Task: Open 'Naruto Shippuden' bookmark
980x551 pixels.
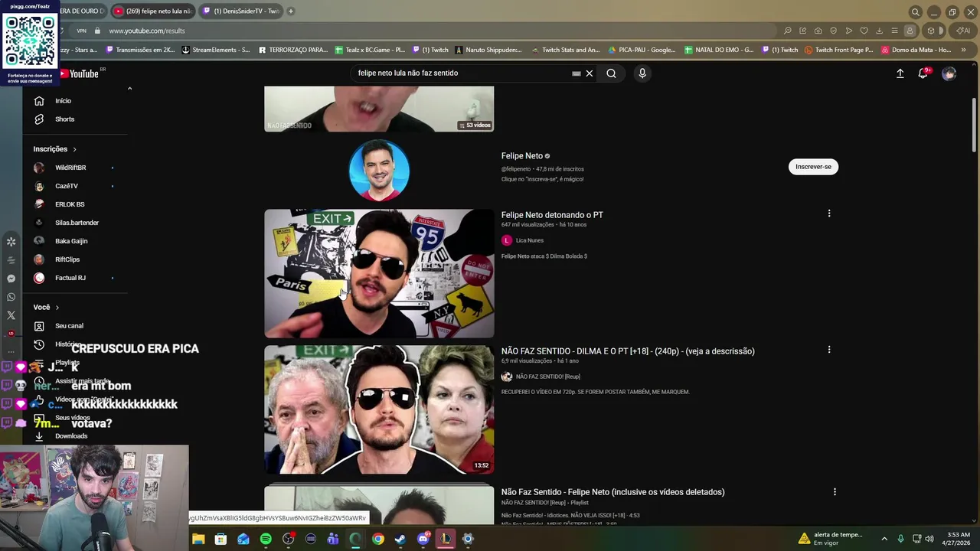Action: (488, 50)
